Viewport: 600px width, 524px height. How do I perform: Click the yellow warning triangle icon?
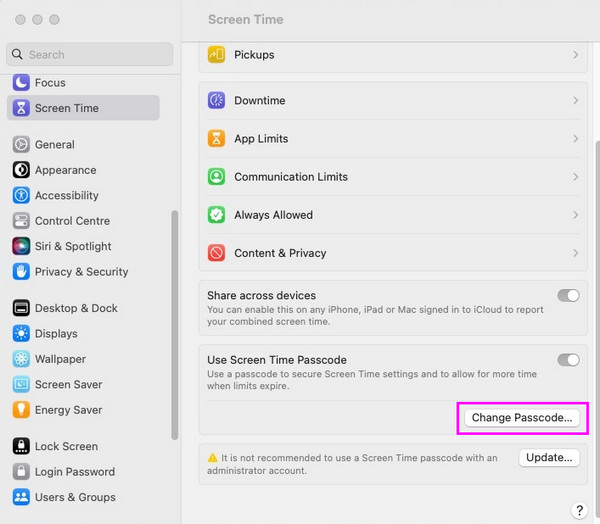tap(212, 458)
